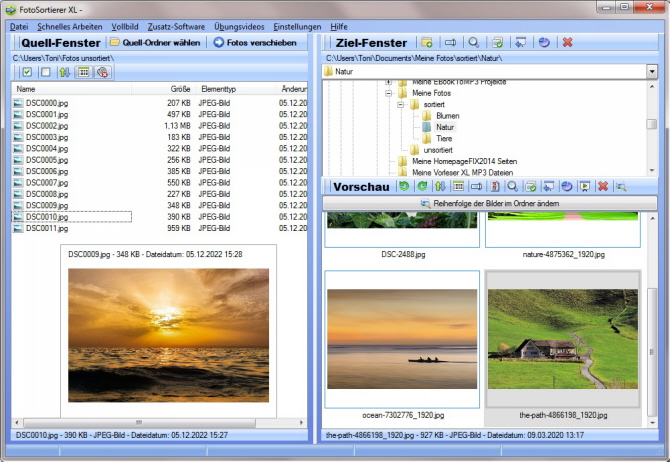Deselect all files with the empty-box icon
Viewport: 670px width, 462px height.
pyautogui.click(x=46, y=72)
